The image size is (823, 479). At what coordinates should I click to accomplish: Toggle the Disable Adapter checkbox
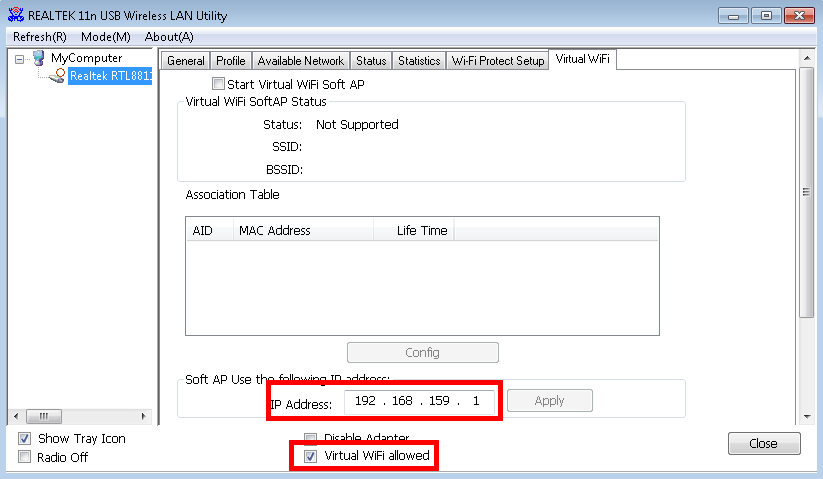(311, 438)
